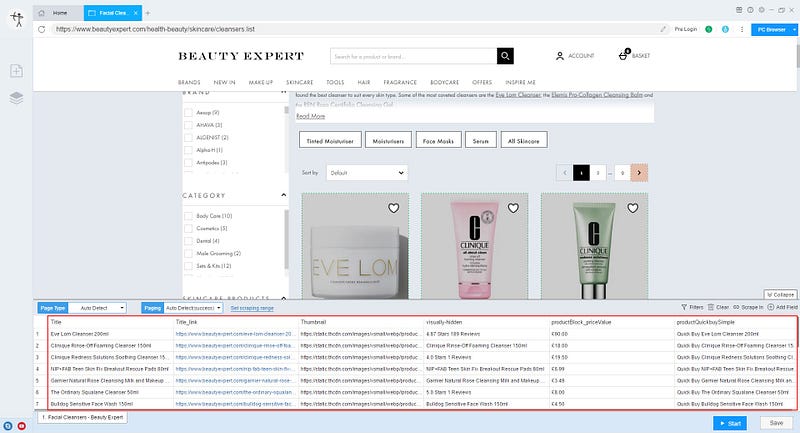Open the Page Type Auto Detect dropdown
Screen dimensions: 800x433
pos(97,308)
